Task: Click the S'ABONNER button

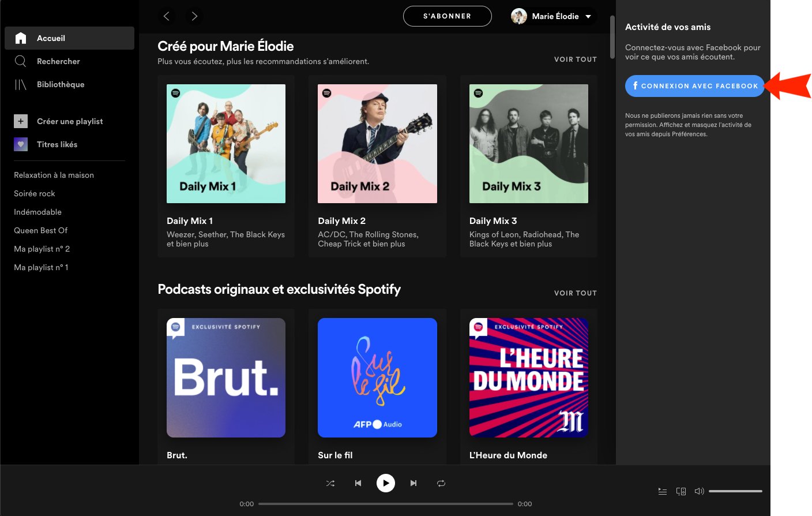Action: [x=447, y=16]
